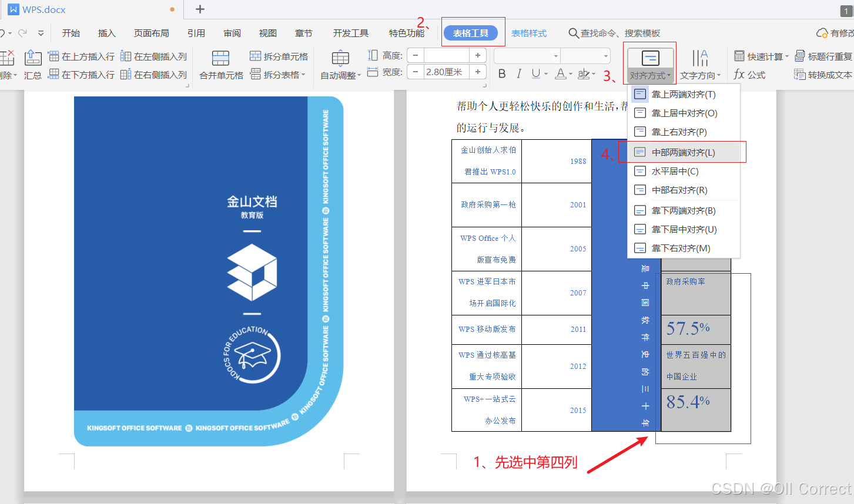854x504 pixels.
Task: Click the 57.5% cell in the table
Action: pyautogui.click(x=696, y=329)
